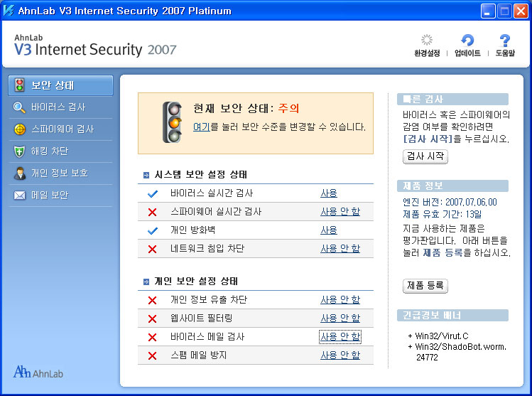Image resolution: width=532 pixels, height=396 pixels.
Task: Select 바이러스 검사 magnifier icon in sidebar
Action: tap(19, 107)
